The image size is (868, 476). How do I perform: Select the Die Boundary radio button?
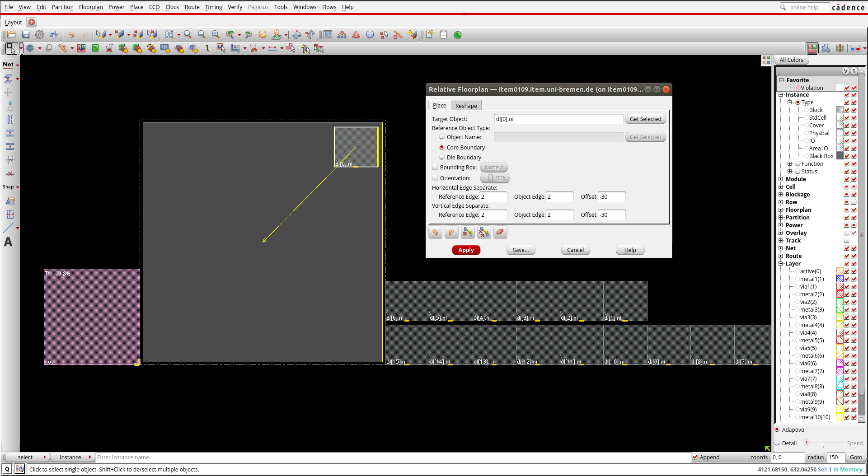coord(442,157)
